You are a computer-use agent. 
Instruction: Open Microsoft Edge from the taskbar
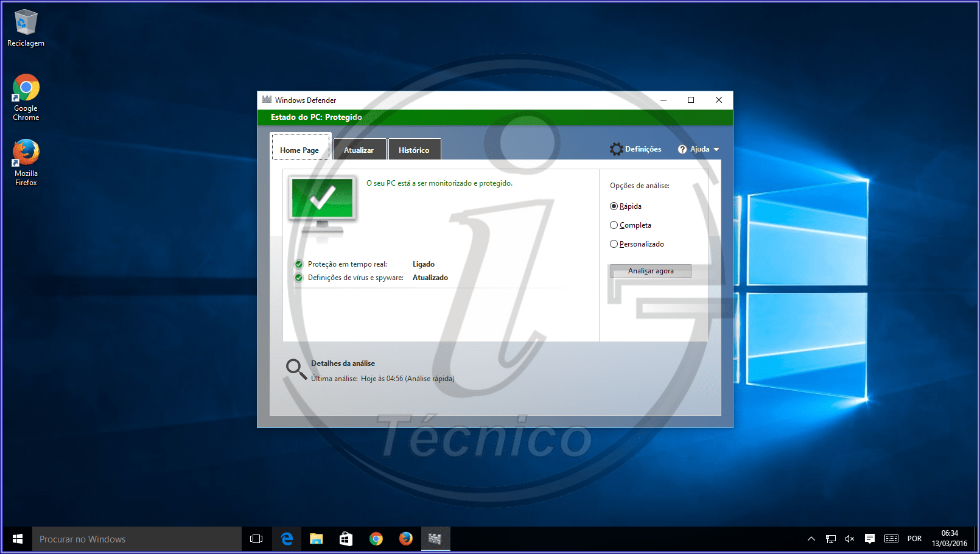286,539
